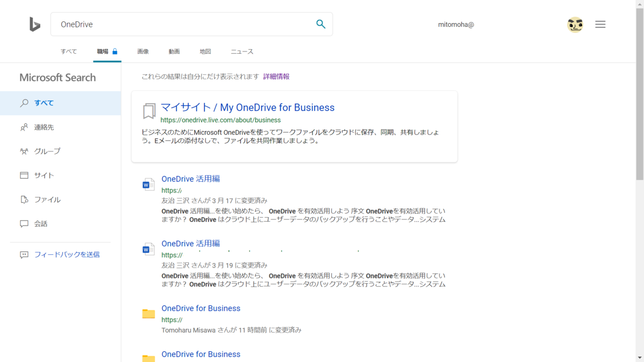Open the hamburger menu icon
Image resolution: width=644 pixels, height=362 pixels.
point(601,24)
